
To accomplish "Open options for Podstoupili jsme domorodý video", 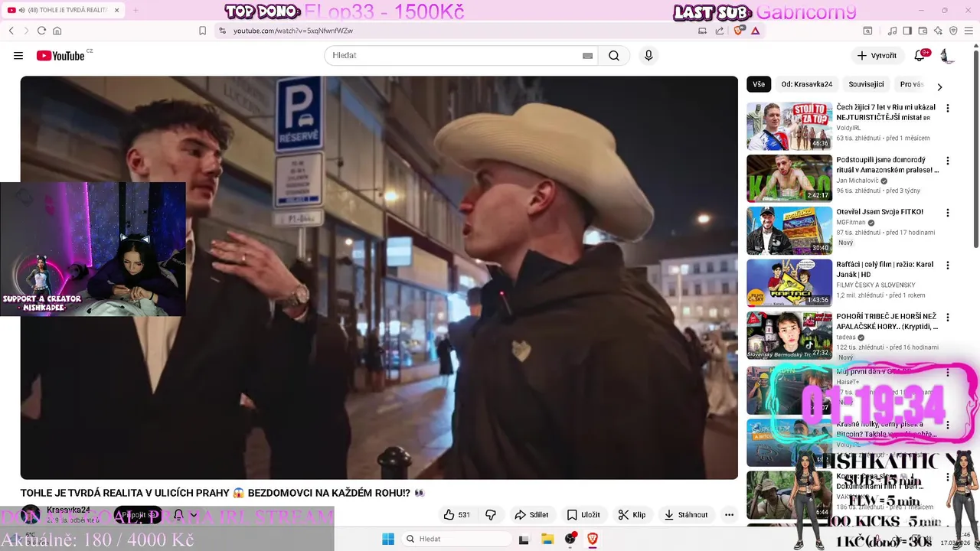I will [948, 161].
